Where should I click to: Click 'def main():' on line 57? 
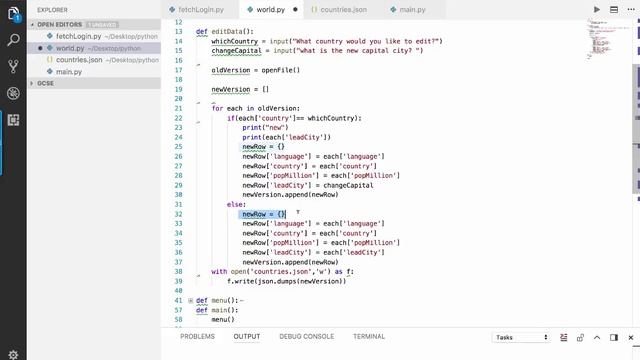coord(217,310)
